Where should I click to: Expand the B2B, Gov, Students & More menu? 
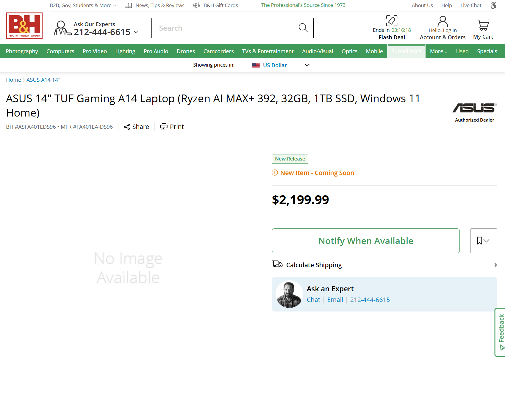pyautogui.click(x=83, y=5)
